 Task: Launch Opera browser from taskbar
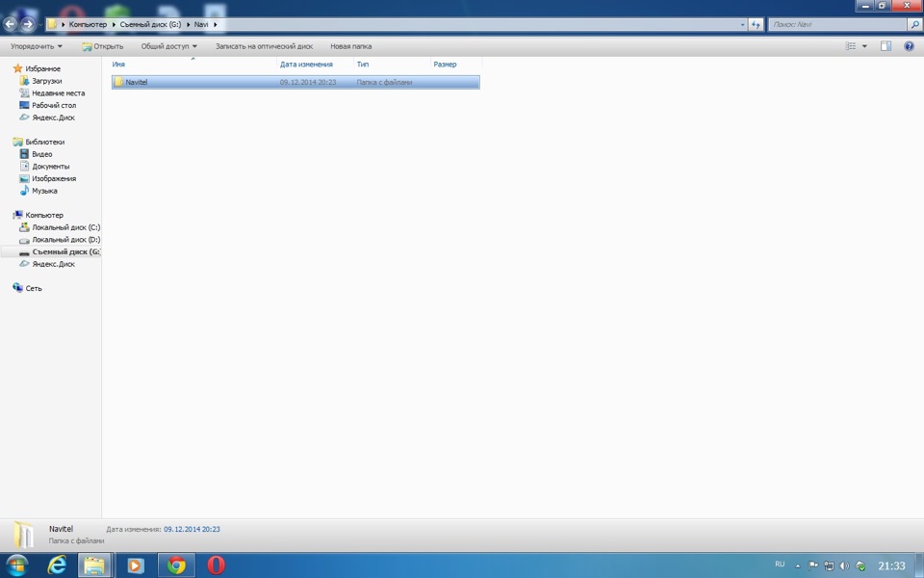pos(216,565)
